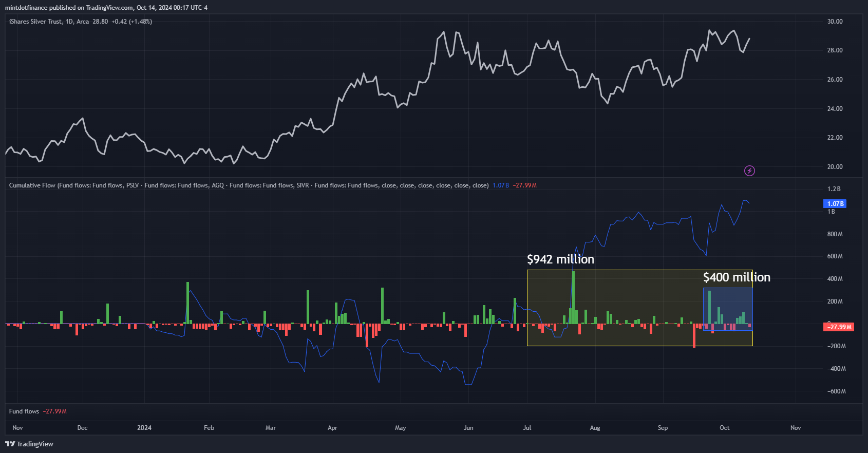Screen dimensions: 868x453
Task: Click the 1.2B flow axis label
Action: [x=834, y=189]
